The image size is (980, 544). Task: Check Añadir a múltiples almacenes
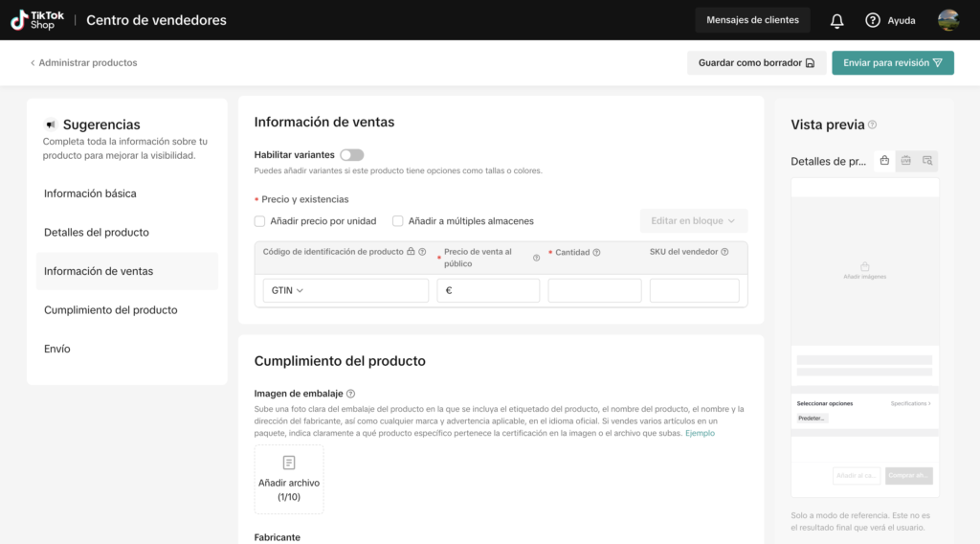click(x=398, y=221)
